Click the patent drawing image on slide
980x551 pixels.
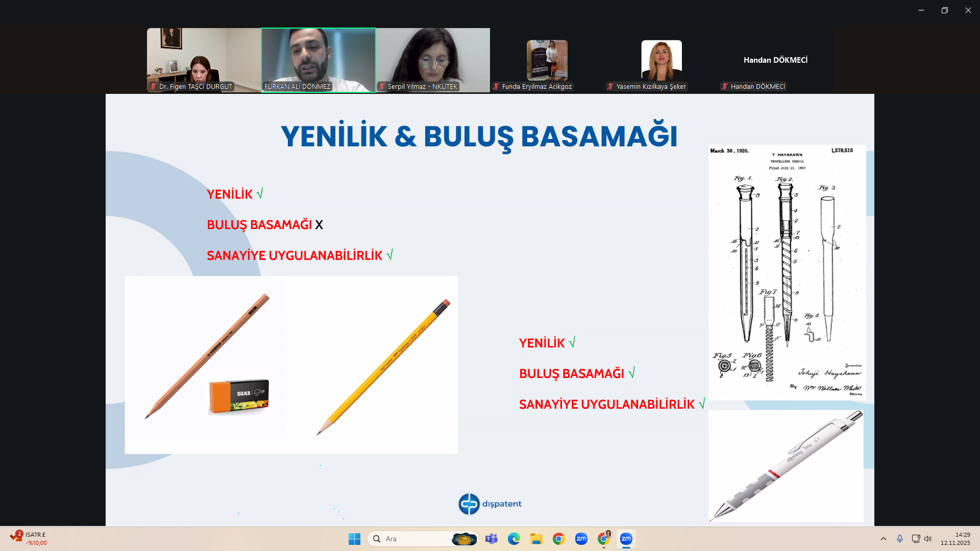pyautogui.click(x=787, y=272)
